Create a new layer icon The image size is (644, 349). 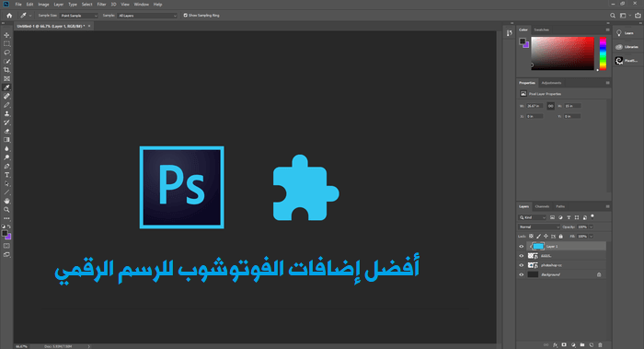pyautogui.click(x=591, y=345)
